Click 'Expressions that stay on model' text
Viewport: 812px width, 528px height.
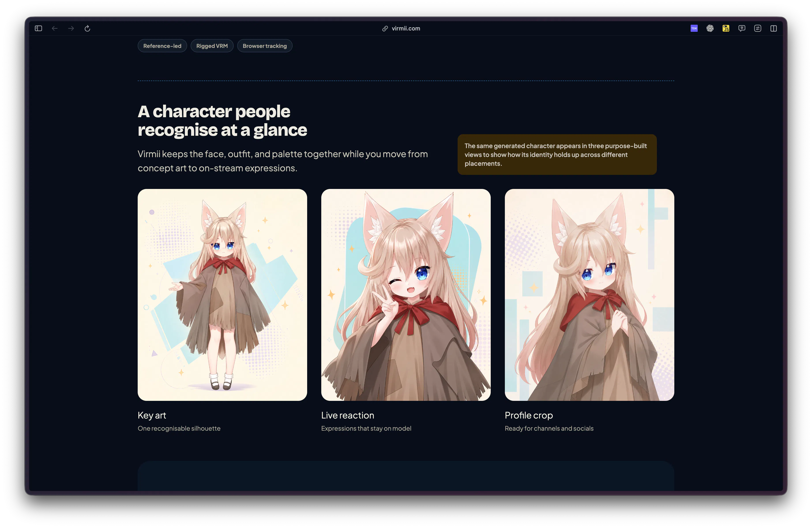[x=366, y=428]
